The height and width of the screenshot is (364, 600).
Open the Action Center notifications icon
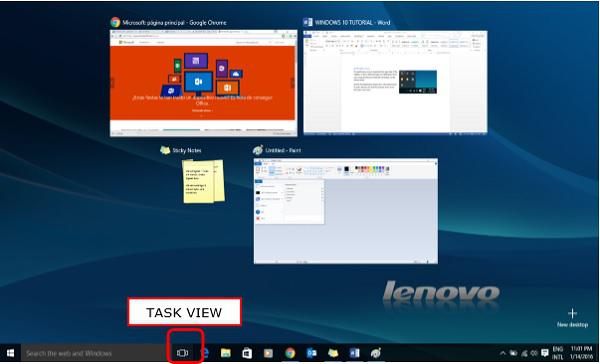(545, 353)
